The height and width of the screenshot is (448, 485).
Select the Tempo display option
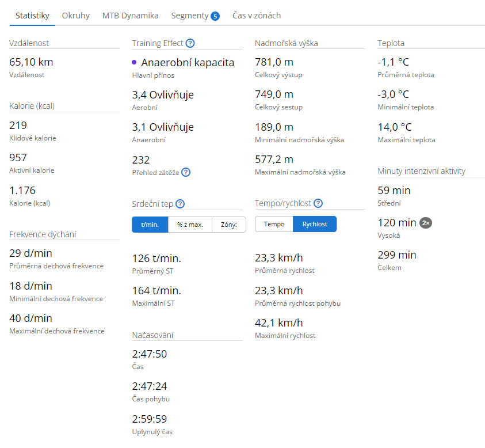[274, 224]
